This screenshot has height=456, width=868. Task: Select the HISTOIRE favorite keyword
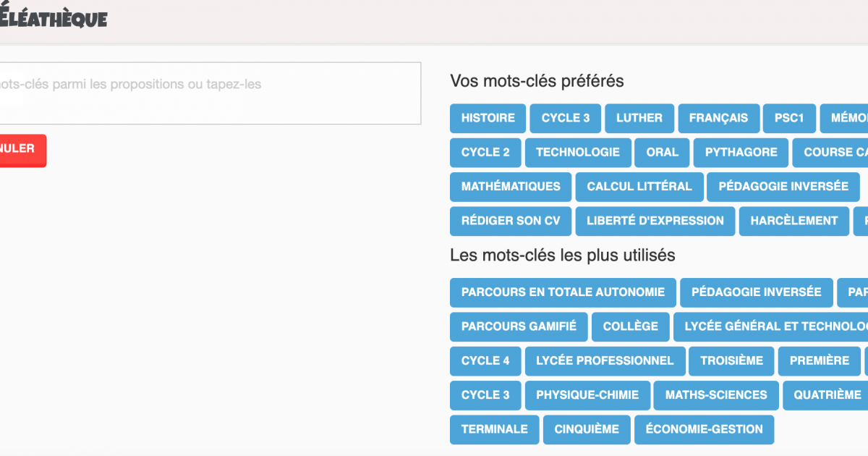click(x=488, y=118)
